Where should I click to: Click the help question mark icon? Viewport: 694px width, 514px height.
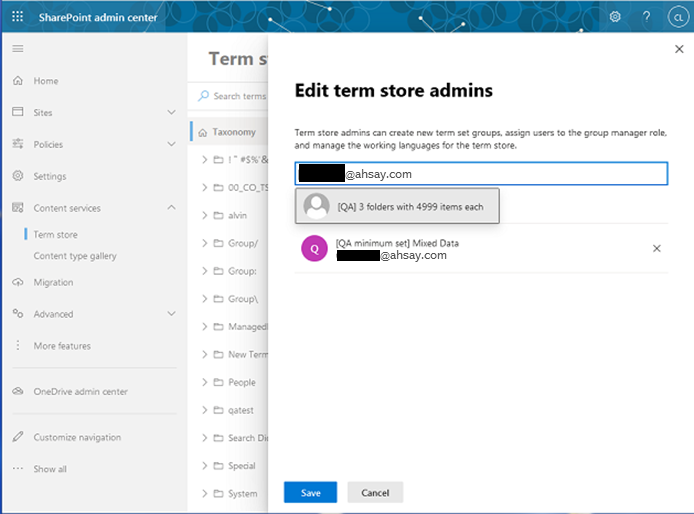646,17
